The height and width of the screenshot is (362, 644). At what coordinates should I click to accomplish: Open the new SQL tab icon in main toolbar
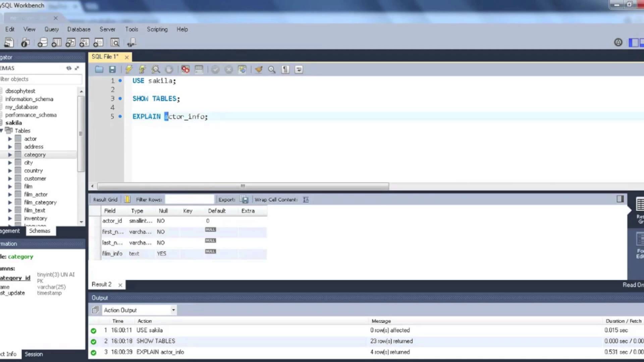9,43
